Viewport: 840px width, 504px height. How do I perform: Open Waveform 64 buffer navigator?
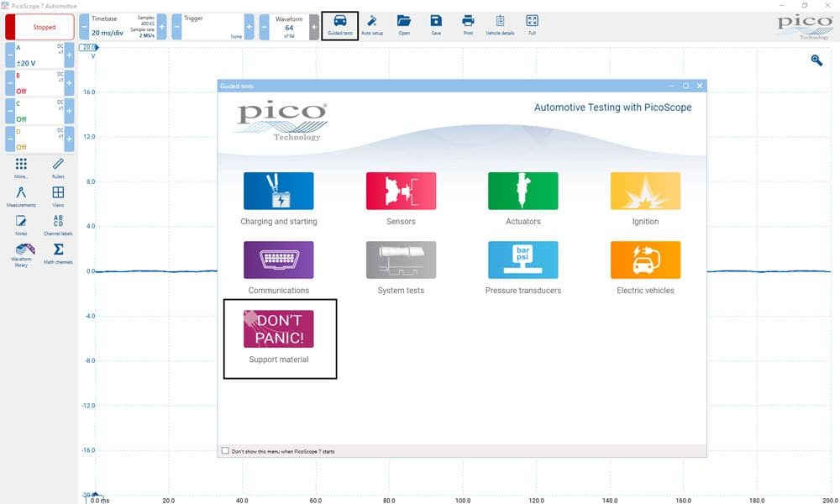click(x=289, y=27)
